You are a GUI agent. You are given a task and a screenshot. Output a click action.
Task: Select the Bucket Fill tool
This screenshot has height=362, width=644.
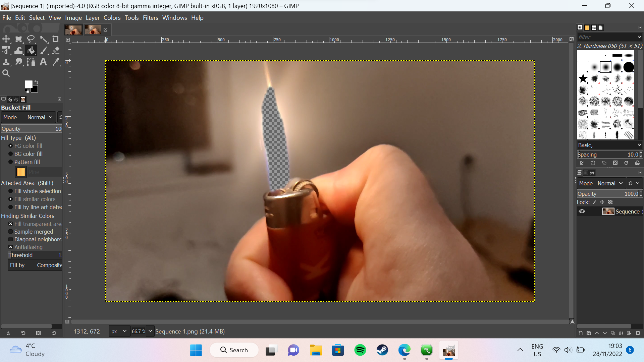coord(31,51)
